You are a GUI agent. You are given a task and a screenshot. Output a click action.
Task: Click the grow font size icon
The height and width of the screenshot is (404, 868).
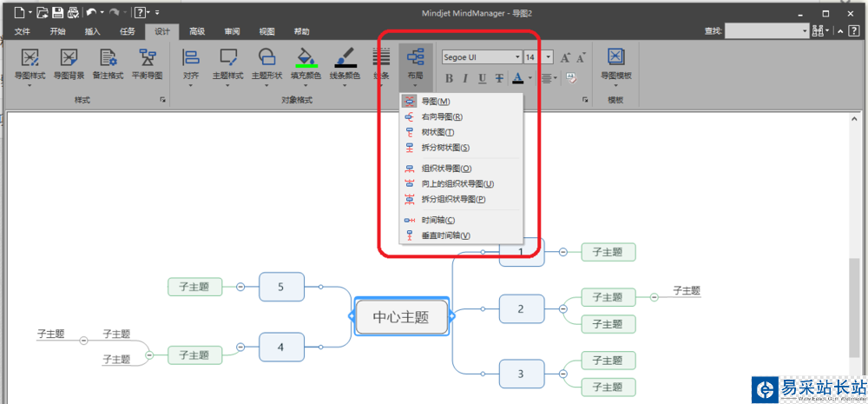tap(565, 57)
